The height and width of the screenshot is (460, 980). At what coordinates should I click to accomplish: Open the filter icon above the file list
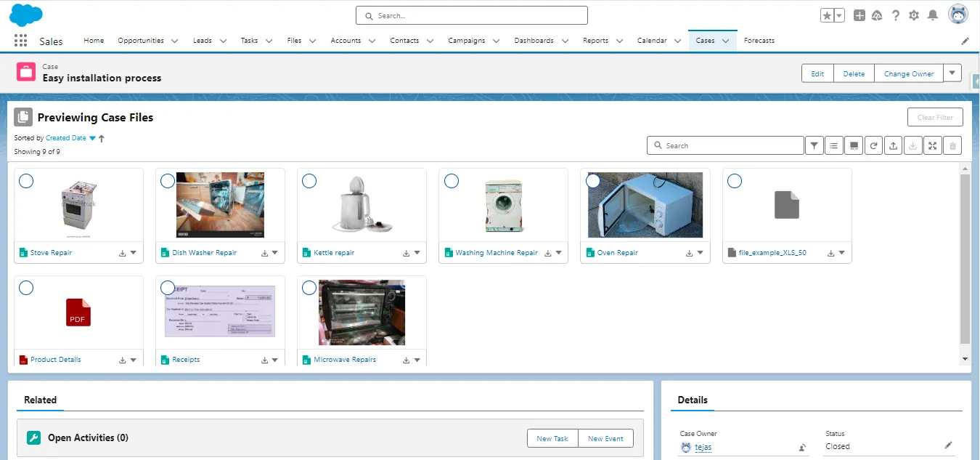(814, 145)
